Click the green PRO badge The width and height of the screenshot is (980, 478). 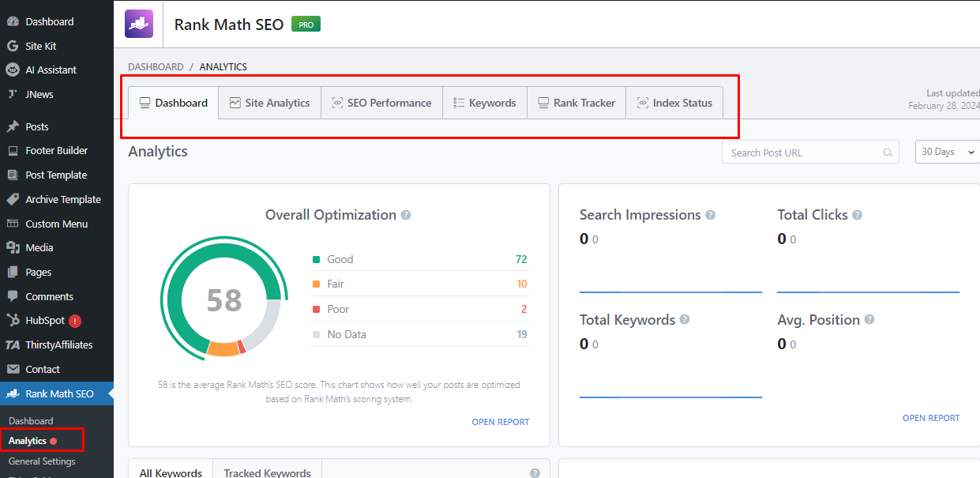coord(306,24)
